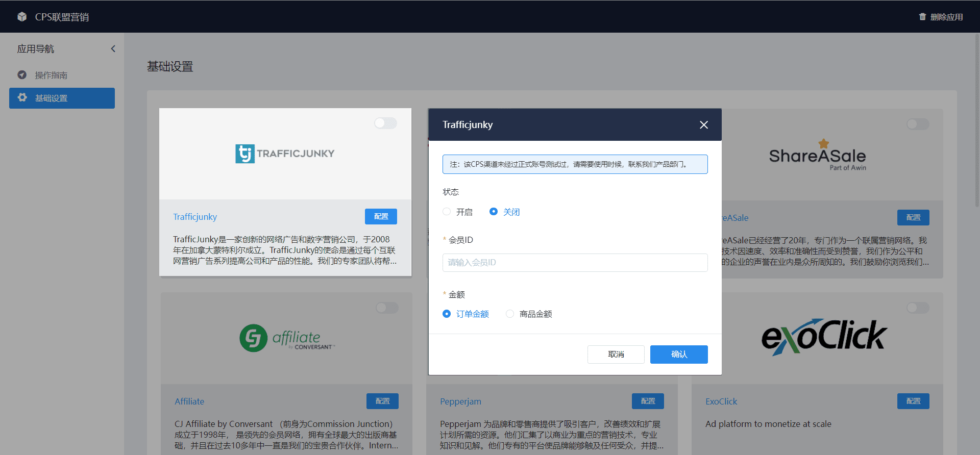
Task: Click 配置 button on Pepperjam card
Action: point(648,401)
